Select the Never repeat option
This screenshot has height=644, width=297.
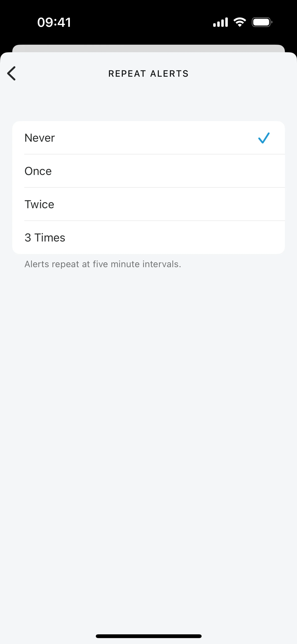tap(148, 138)
